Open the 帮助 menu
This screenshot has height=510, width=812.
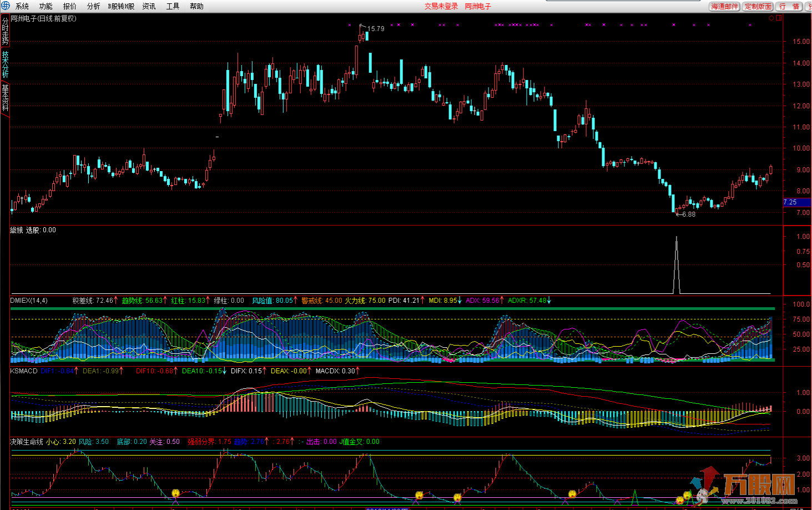tap(196, 6)
